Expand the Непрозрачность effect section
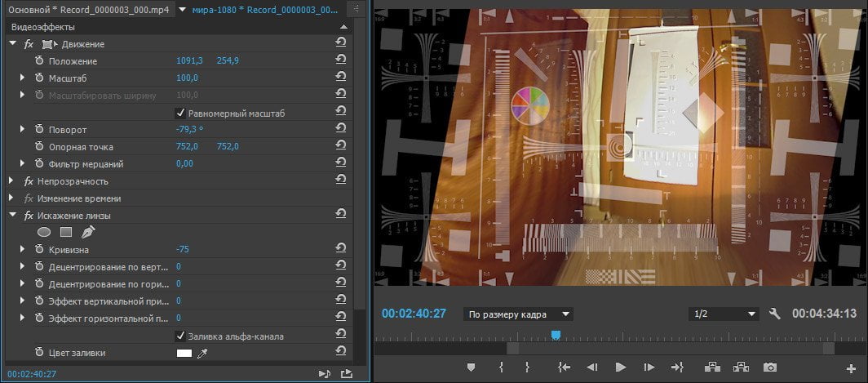The height and width of the screenshot is (383, 868). click(x=11, y=181)
